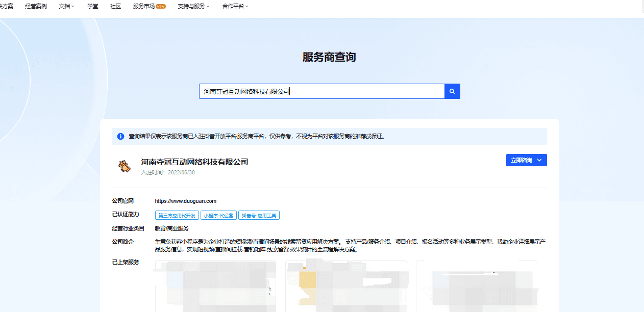The height and width of the screenshot is (312, 644).
Task: Open the 经营案例 nav item
Action: coord(36,6)
